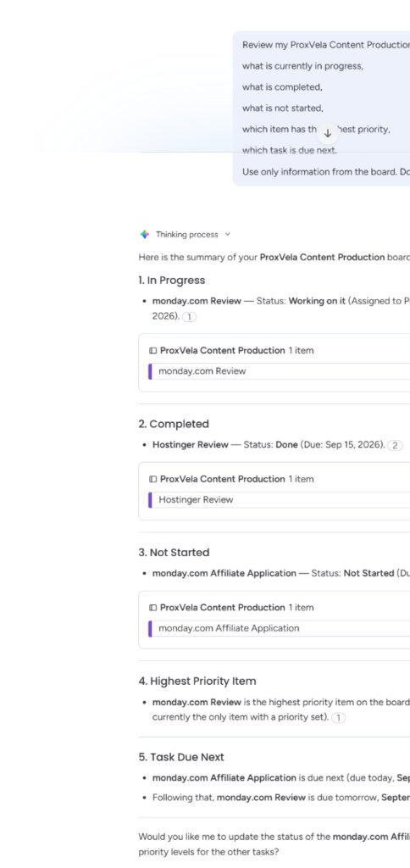Open the Hostinger Review item row

coord(280,500)
